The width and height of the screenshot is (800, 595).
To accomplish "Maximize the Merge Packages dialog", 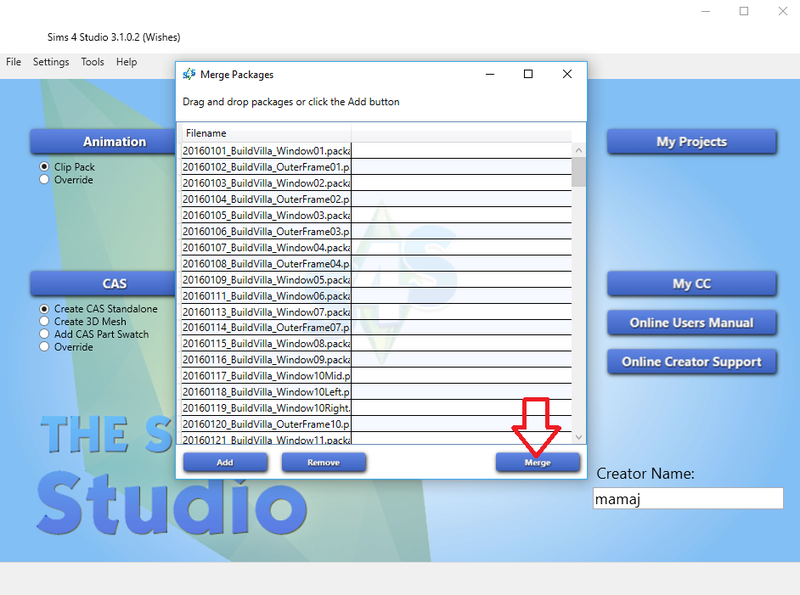I will pos(528,74).
